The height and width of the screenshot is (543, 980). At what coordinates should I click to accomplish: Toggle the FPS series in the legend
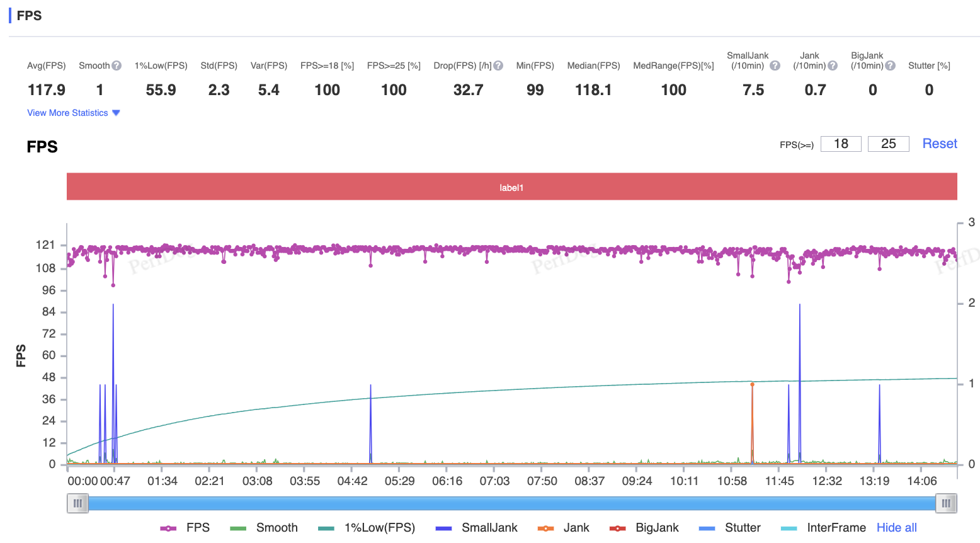185,528
